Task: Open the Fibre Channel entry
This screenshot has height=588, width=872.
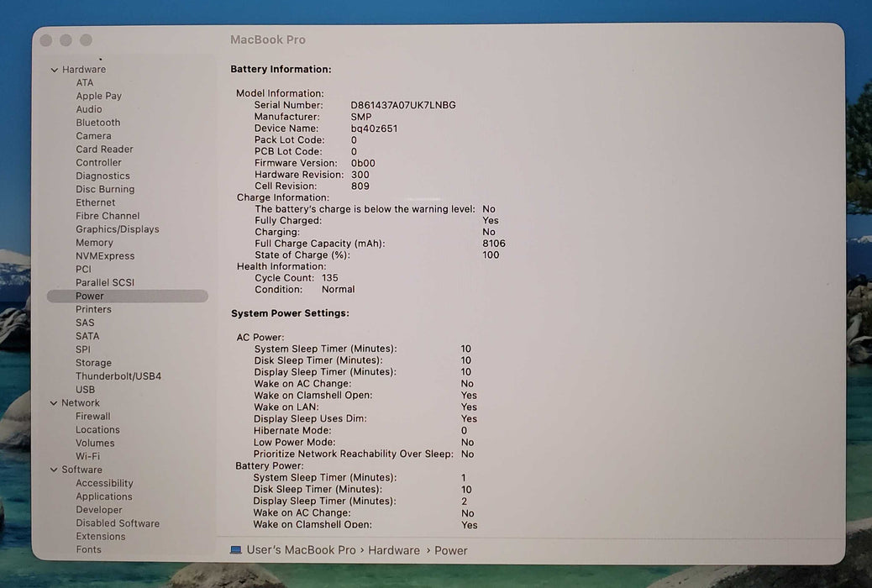Action: pos(108,216)
